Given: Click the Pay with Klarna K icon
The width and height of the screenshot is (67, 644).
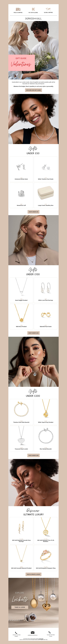Looking at the screenshot, I should (x=33, y=9).
